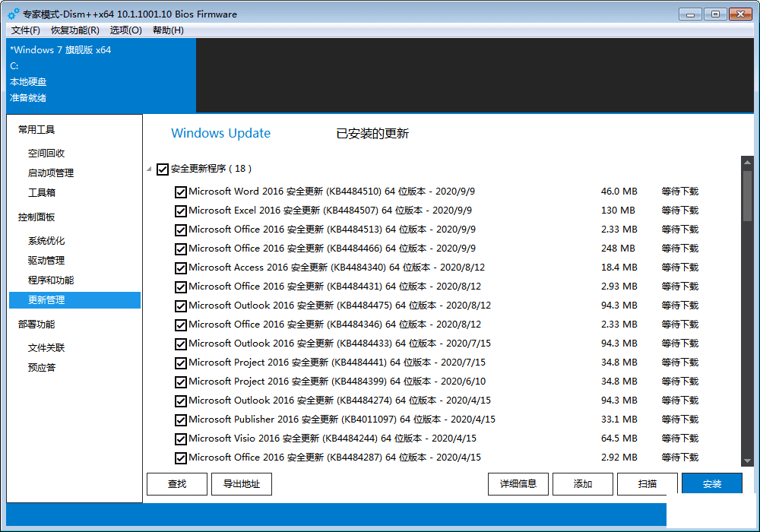Click the scrollbar down arrow of update list
The height and width of the screenshot is (532, 760).
click(x=747, y=461)
